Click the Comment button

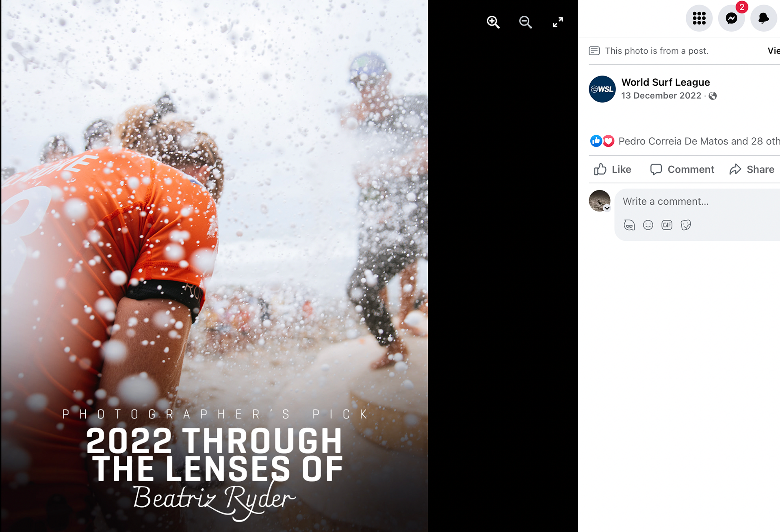682,169
